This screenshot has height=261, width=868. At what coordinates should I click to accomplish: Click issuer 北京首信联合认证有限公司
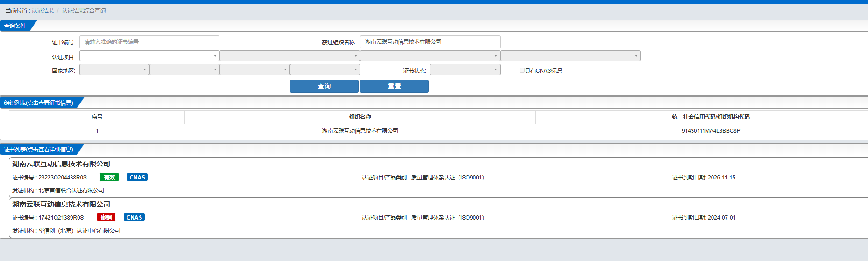(x=71, y=191)
